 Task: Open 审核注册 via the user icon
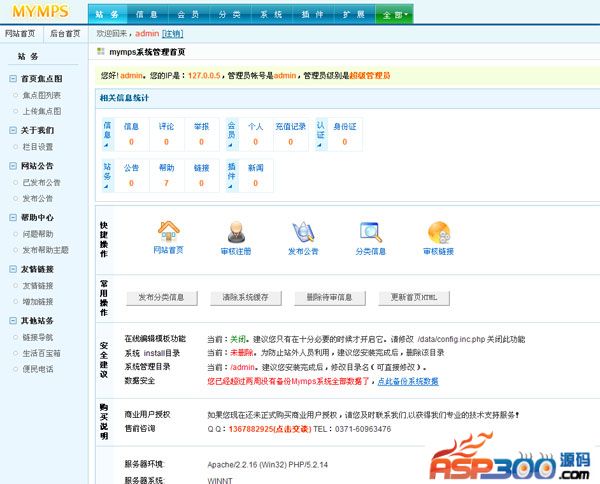(236, 232)
